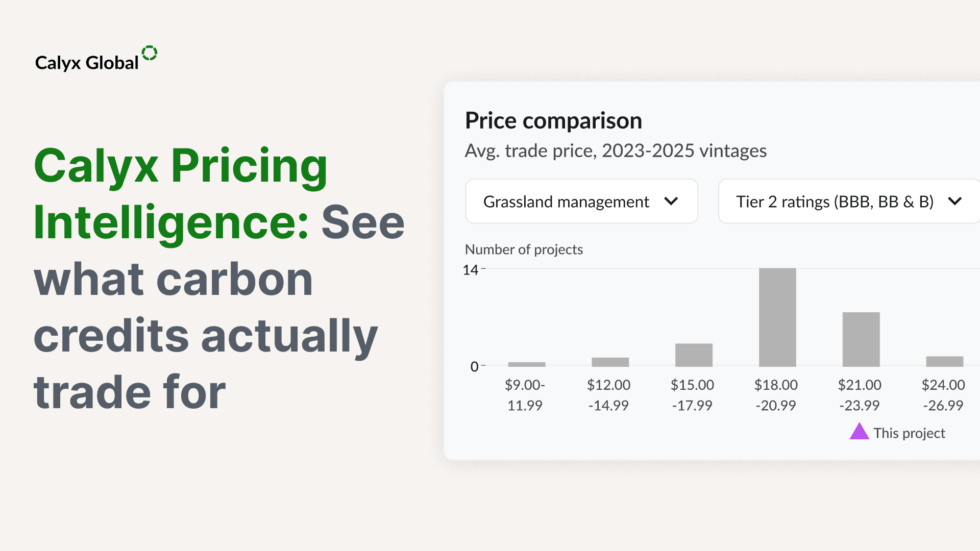This screenshot has width=980, height=551.
Task: Click the $21.00-23.99 bar
Action: click(x=861, y=339)
